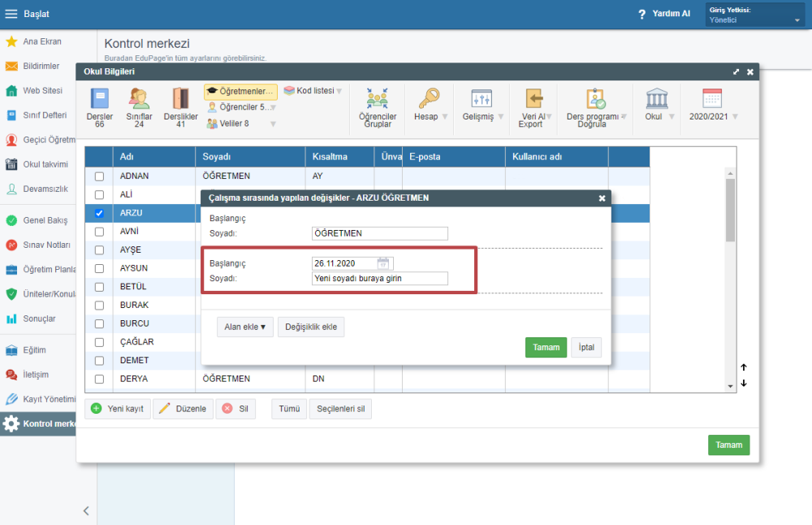
Task: Move row down with arrow
Action: (x=744, y=383)
